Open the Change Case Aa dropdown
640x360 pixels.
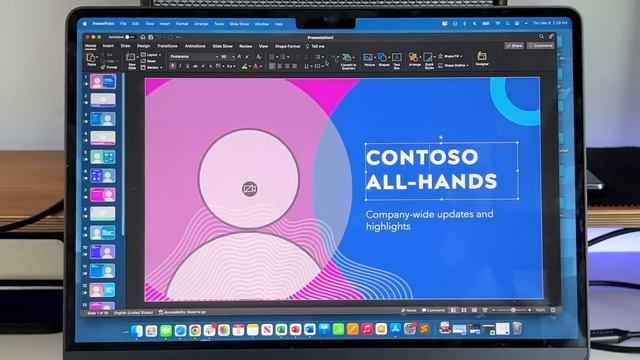pos(231,66)
